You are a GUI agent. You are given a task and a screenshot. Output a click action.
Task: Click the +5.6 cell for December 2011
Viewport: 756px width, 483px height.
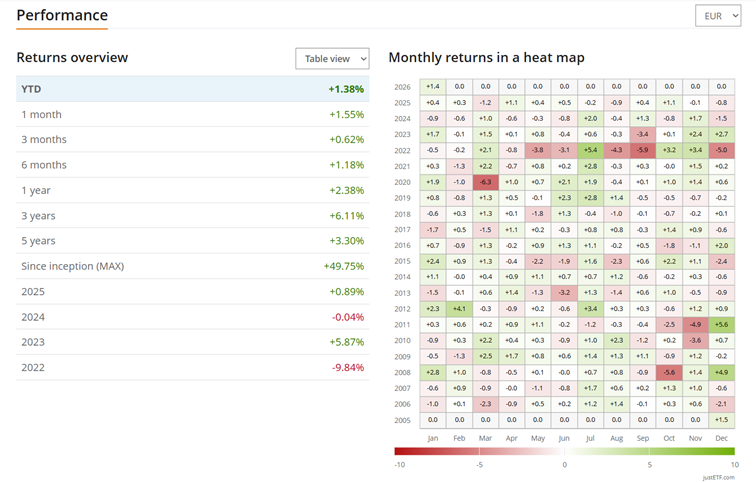[721, 324]
